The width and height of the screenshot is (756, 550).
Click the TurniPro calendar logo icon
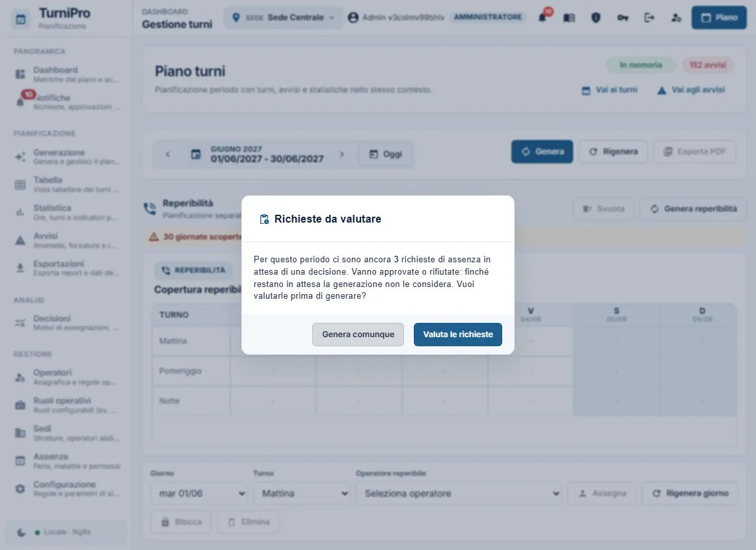coord(21,20)
